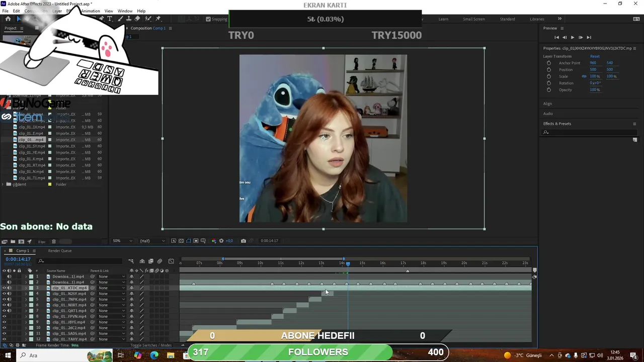Image resolution: width=644 pixels, height=362 pixels.
Task: Take a snapshot with the camera icon
Action: tap(244, 241)
